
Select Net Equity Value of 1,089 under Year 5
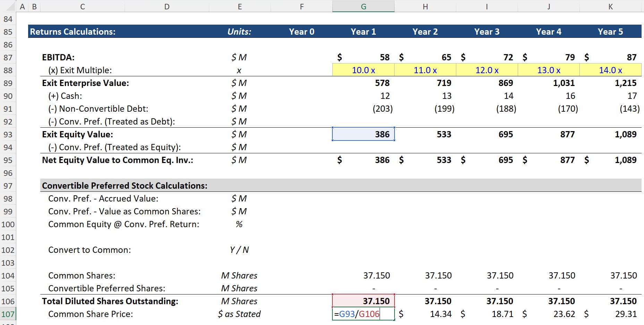(x=610, y=160)
